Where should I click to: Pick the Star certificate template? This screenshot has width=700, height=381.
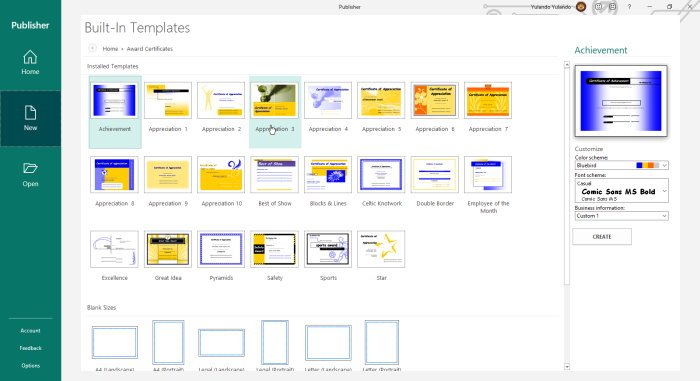[381, 249]
